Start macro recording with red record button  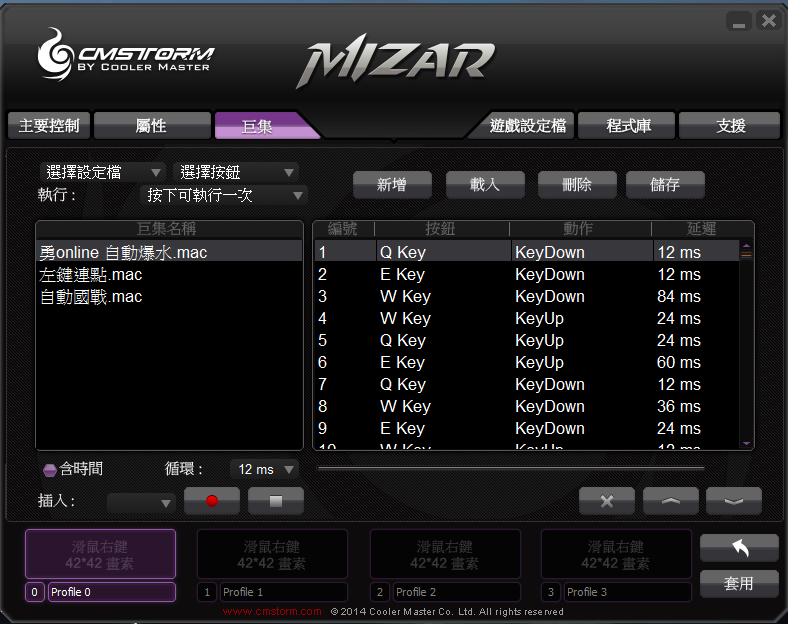tap(212, 501)
